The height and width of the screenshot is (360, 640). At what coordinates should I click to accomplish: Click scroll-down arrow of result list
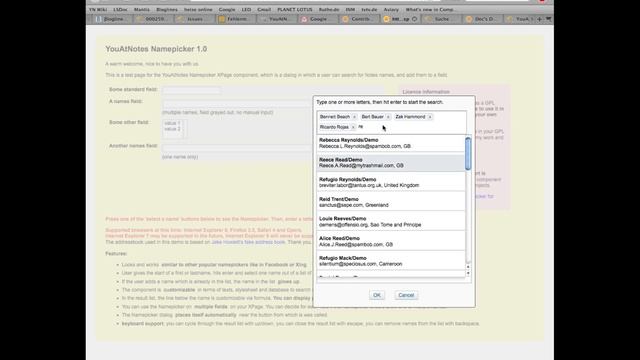click(x=468, y=273)
